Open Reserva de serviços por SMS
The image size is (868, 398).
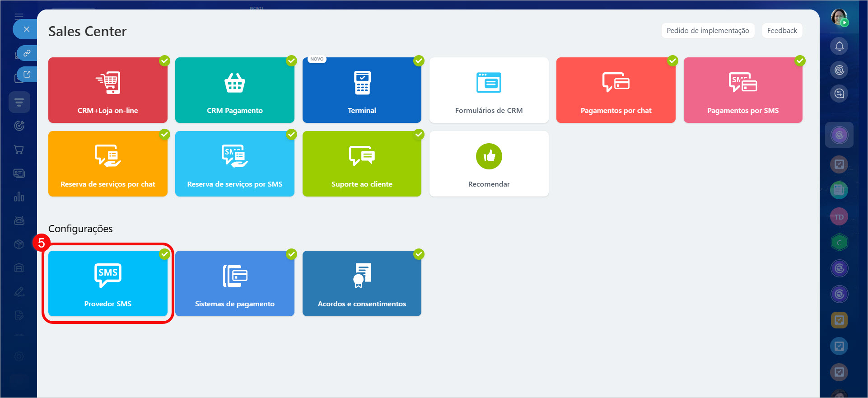(234, 164)
